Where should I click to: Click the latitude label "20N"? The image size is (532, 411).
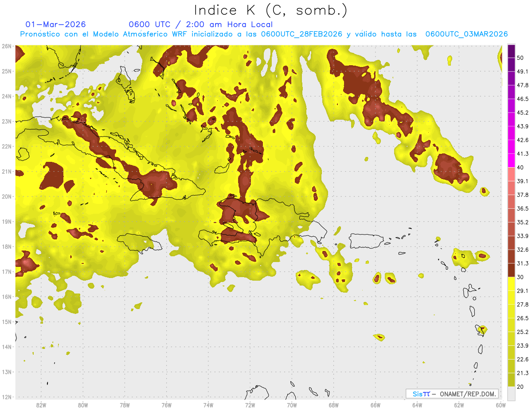7,196
